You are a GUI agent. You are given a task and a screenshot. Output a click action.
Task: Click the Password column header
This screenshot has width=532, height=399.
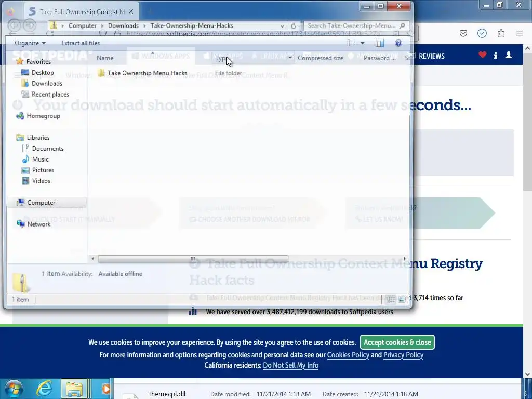tap(380, 58)
